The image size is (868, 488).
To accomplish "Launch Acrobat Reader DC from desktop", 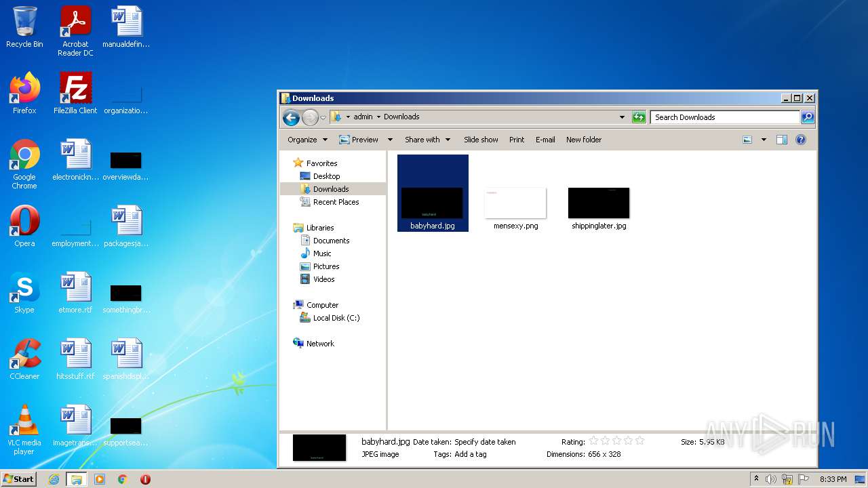I will [x=75, y=31].
